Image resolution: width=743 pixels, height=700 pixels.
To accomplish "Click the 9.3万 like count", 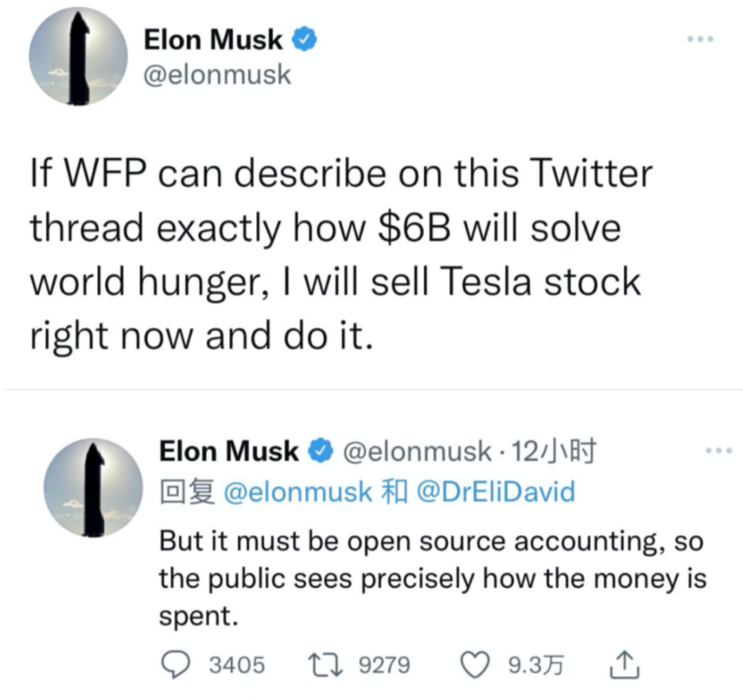I will [535, 666].
